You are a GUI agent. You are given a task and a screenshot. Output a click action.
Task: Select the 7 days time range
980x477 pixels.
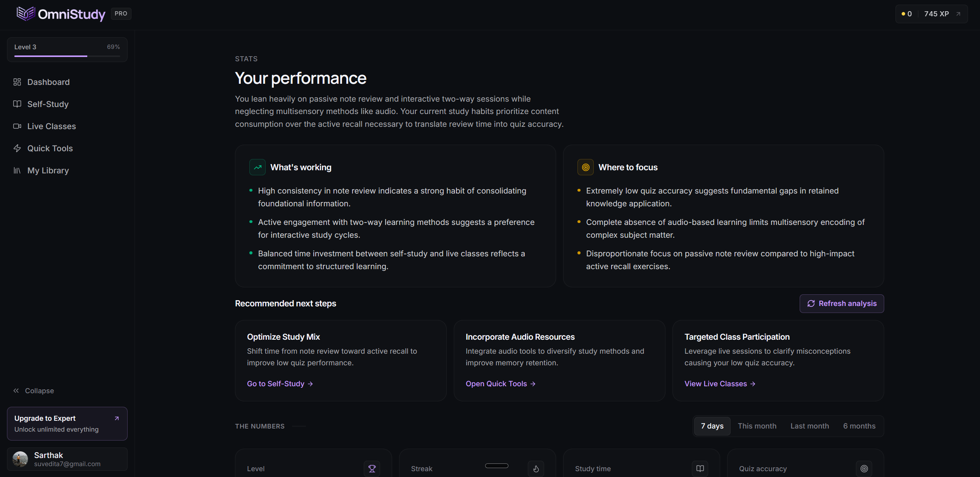tap(712, 426)
